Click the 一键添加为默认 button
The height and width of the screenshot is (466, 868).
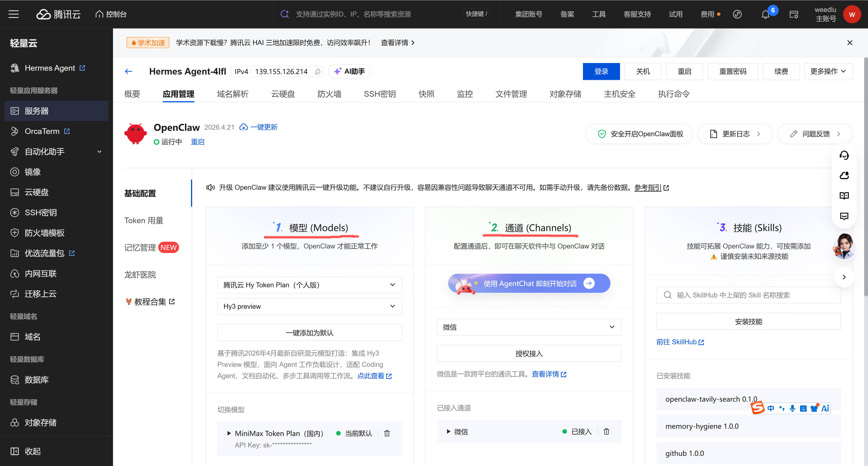(x=309, y=333)
